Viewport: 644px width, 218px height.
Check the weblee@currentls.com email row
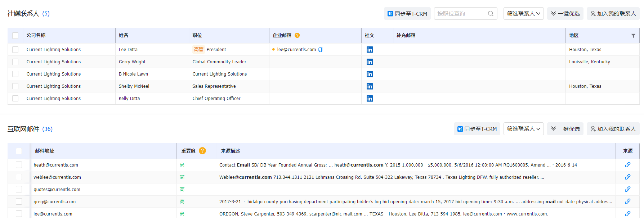[x=19, y=177]
